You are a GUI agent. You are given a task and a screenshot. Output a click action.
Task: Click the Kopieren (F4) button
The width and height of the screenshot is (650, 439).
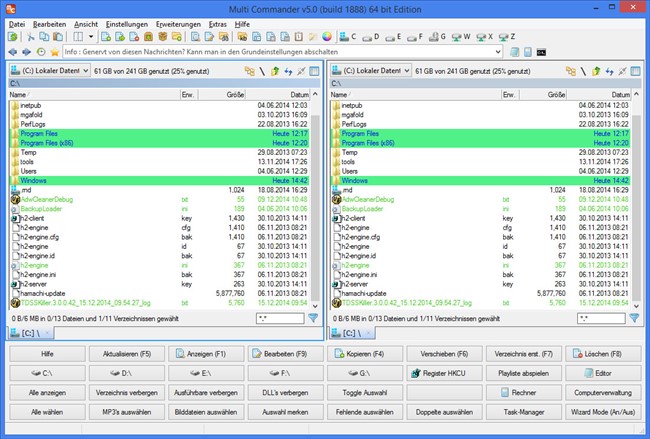tap(365, 354)
